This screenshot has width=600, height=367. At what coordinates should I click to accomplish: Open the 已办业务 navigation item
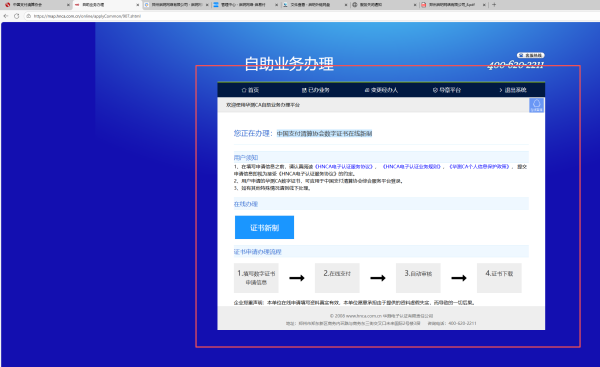[x=315, y=90]
